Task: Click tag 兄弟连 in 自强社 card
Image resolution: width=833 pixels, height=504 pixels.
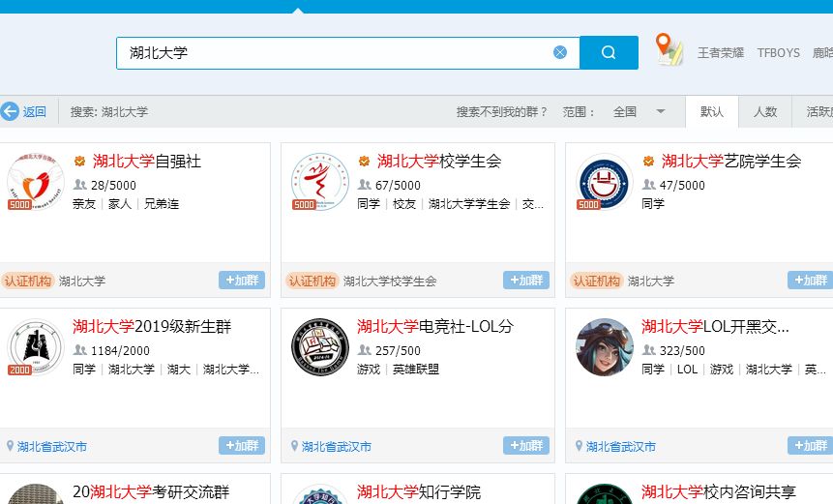Action: click(x=162, y=204)
